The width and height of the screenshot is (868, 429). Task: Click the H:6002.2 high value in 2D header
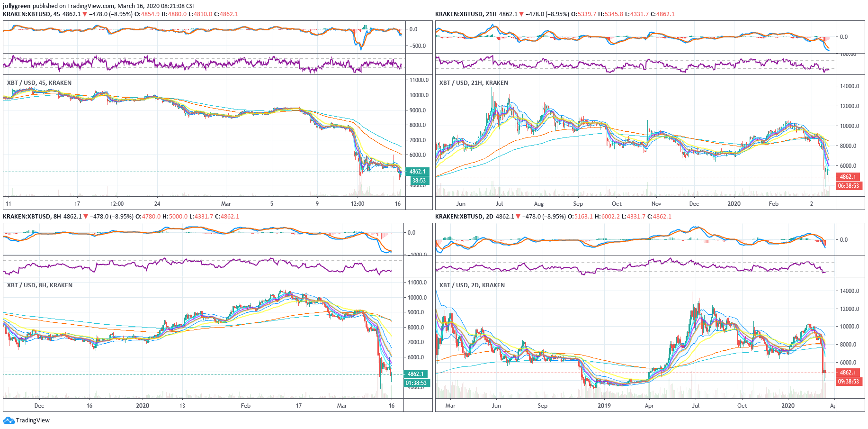pos(608,217)
